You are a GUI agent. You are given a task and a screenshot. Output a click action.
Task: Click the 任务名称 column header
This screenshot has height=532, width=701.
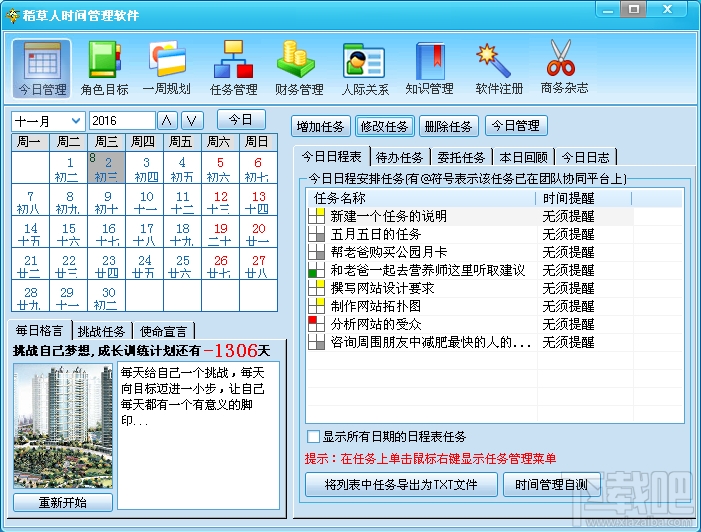coord(421,198)
